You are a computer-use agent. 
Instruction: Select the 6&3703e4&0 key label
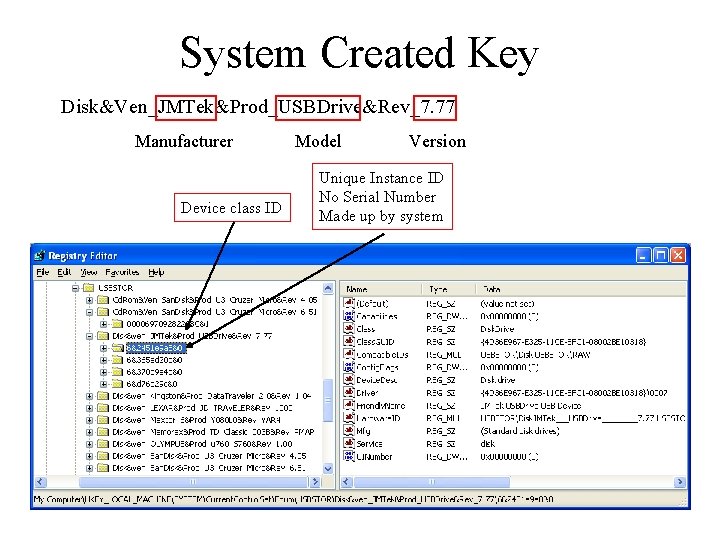tap(154, 372)
